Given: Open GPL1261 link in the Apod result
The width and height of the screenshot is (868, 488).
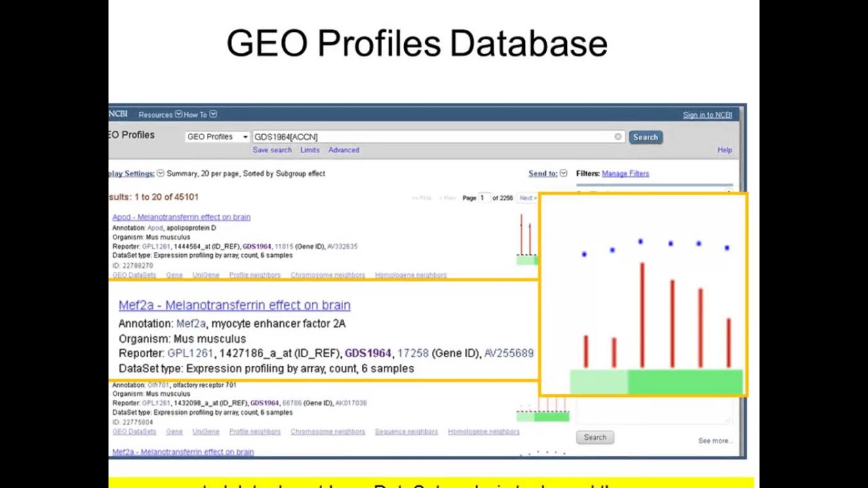Looking at the screenshot, I should click(157, 247).
